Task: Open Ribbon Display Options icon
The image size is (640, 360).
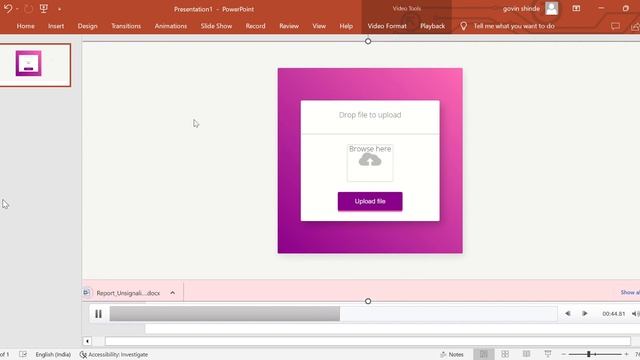Action: coord(576,8)
